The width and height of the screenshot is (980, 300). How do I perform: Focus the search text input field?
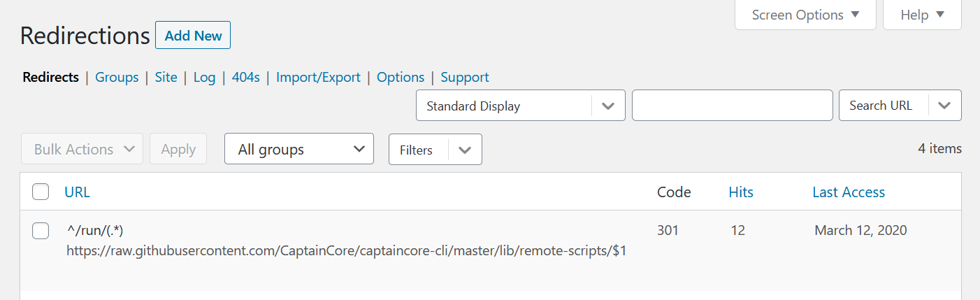(733, 106)
